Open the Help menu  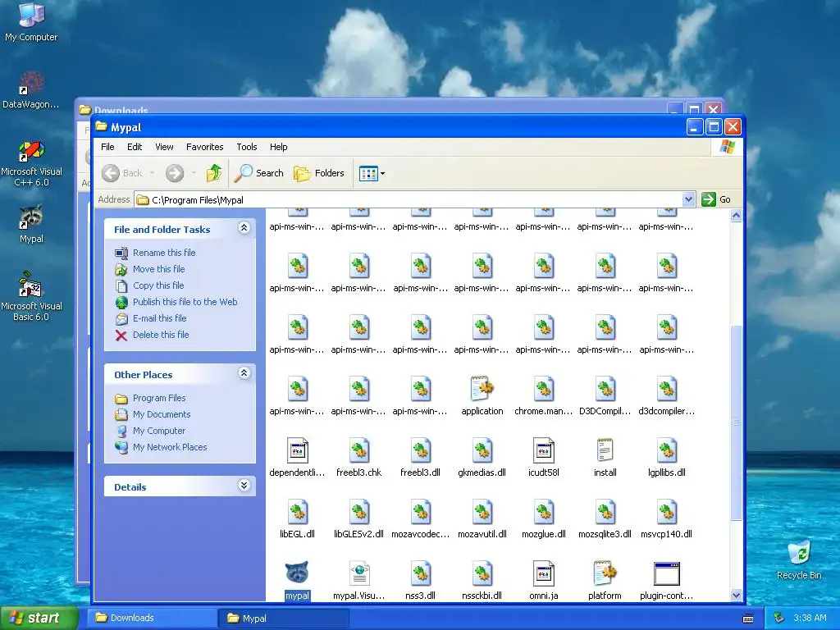(x=278, y=147)
